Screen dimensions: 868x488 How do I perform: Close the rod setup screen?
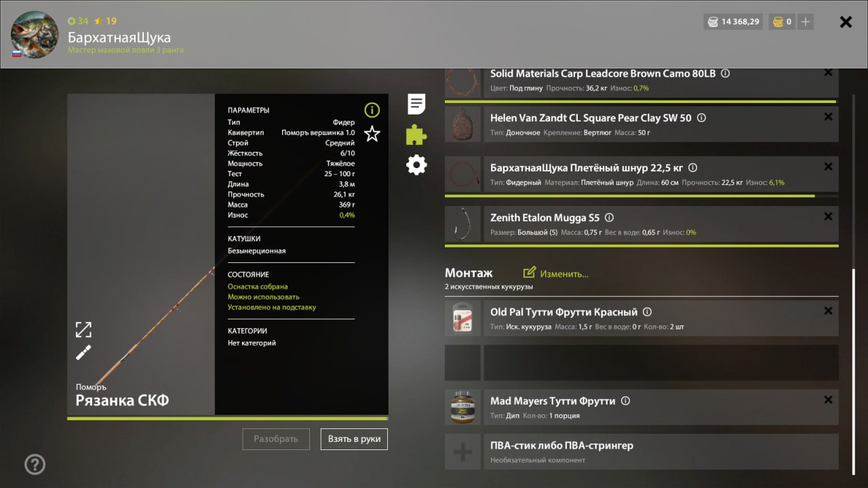point(846,22)
